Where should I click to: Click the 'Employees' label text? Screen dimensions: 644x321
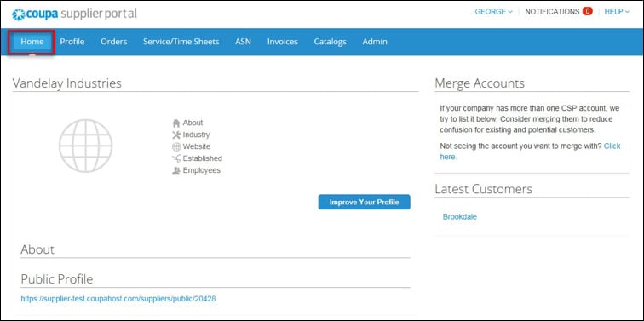pyautogui.click(x=202, y=170)
